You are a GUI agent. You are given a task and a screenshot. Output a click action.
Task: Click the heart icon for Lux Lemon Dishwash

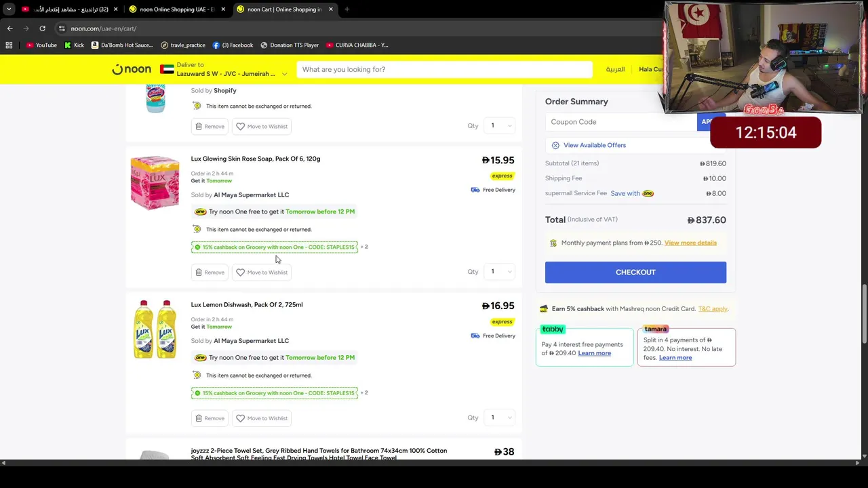point(240,418)
